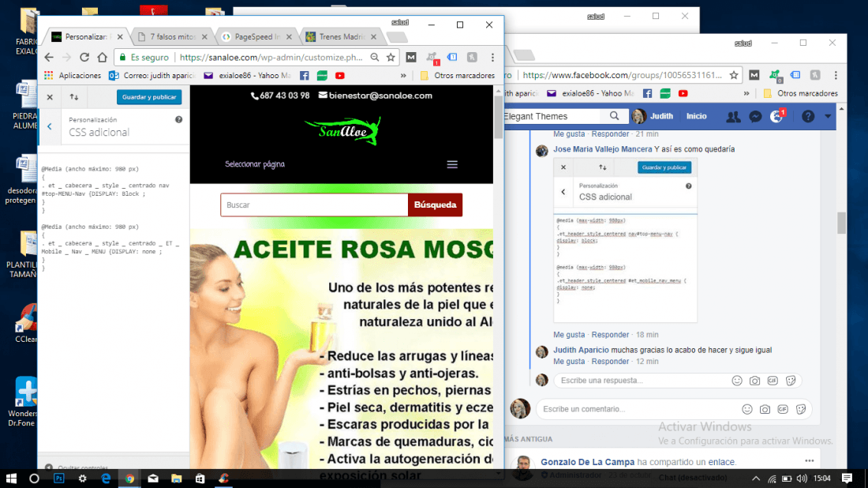This screenshot has width=868, height=488.
Task: Open Facebook bookmark in sanaloe window
Action: coord(305,75)
